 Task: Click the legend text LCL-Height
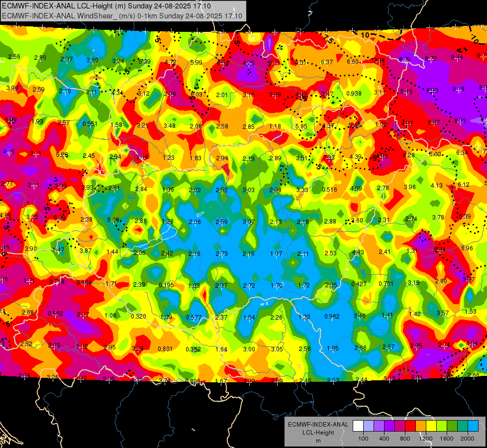(x=318, y=433)
